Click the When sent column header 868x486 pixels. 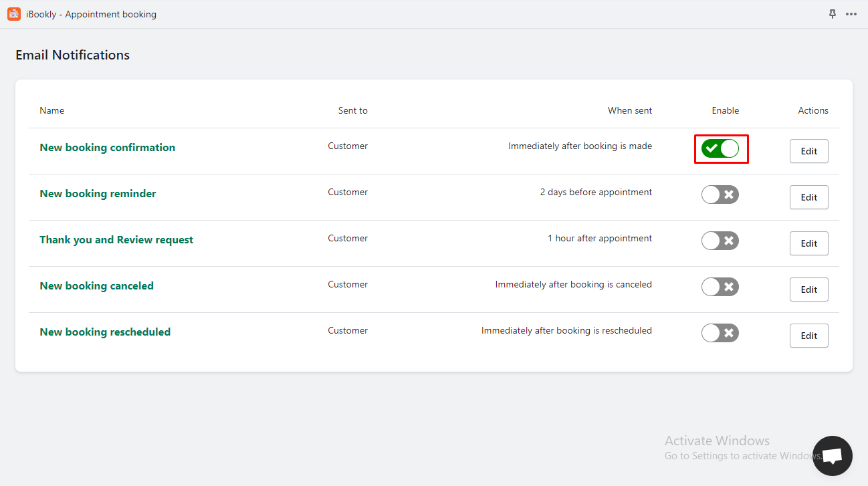[x=630, y=110]
